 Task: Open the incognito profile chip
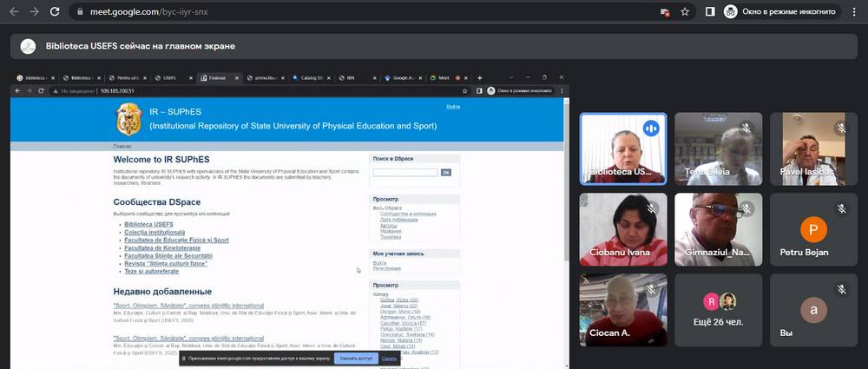[x=782, y=11]
